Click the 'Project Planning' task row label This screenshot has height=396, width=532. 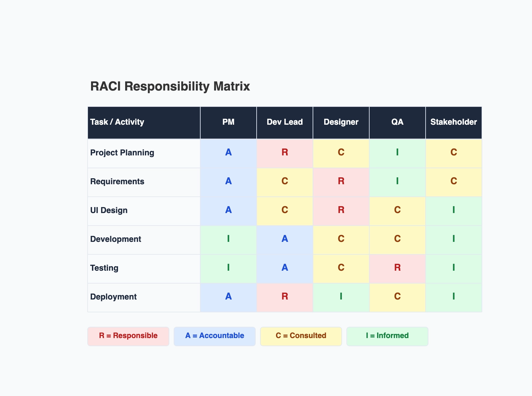[122, 153]
